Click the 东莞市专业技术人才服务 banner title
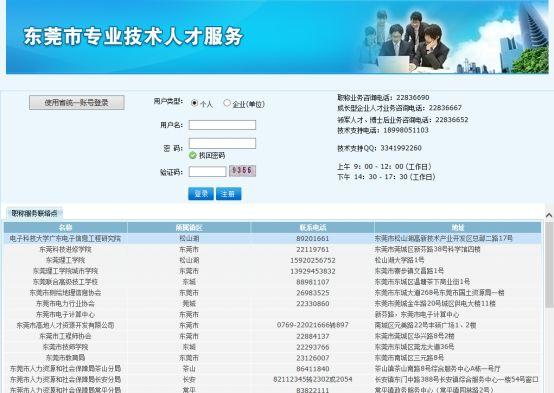Image resolution: width=554 pixels, height=393 pixels. click(133, 36)
